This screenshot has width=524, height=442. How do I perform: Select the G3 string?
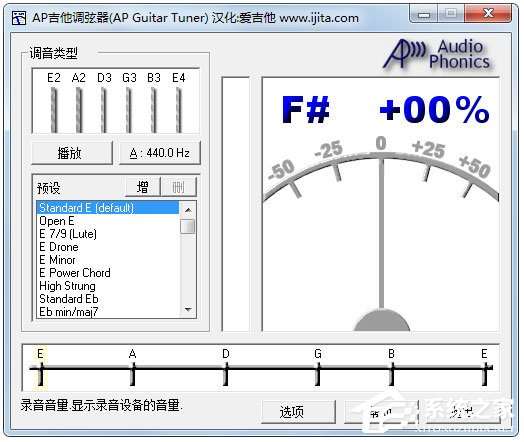point(129,110)
